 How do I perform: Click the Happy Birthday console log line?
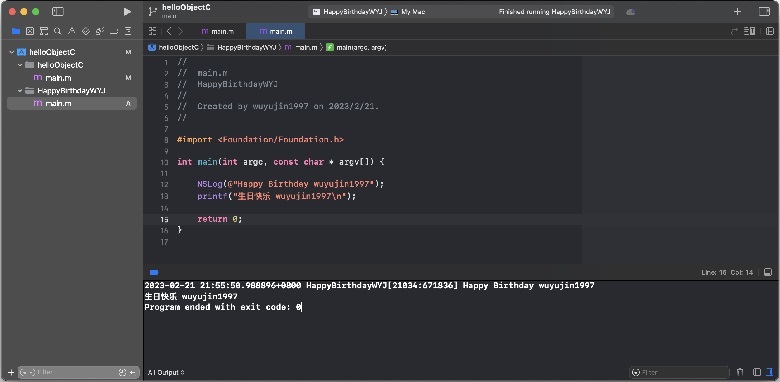point(369,286)
